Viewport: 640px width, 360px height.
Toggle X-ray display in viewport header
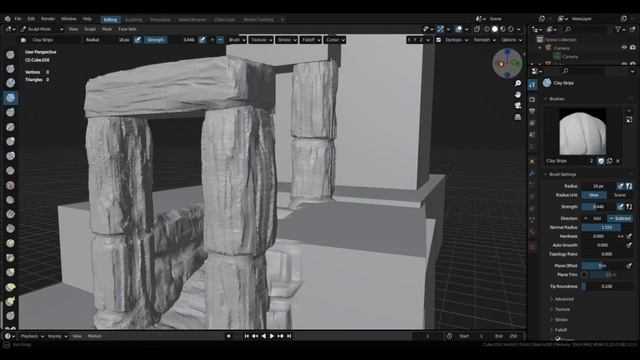coord(477,29)
